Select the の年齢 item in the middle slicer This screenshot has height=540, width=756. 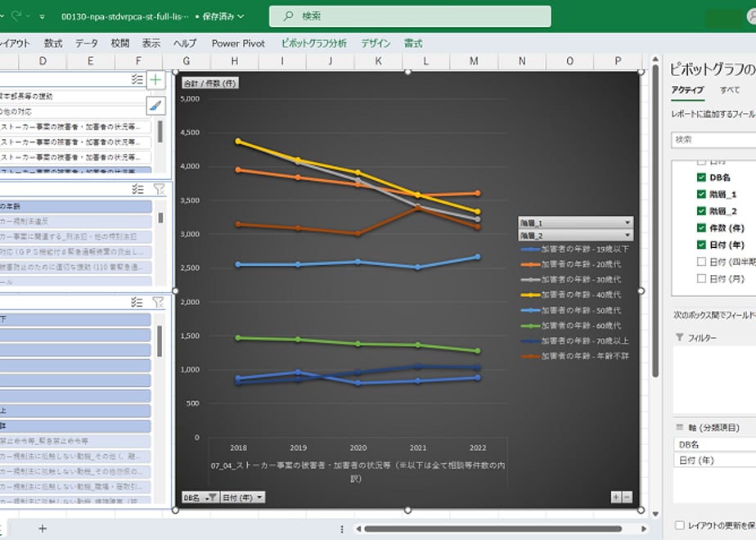(76, 206)
